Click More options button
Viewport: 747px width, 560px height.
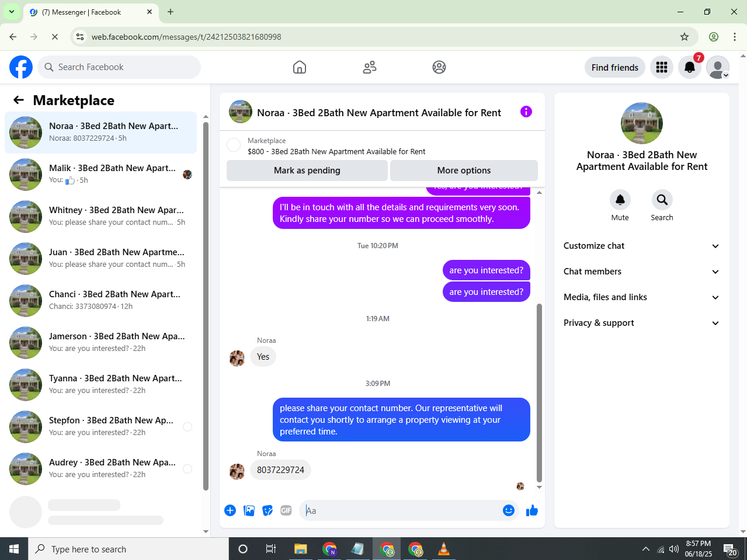point(464,171)
